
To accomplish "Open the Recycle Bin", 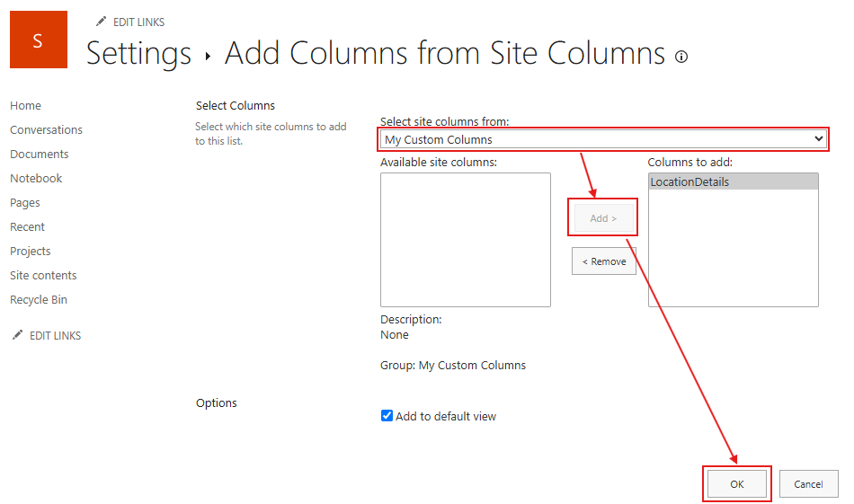I will (39, 300).
